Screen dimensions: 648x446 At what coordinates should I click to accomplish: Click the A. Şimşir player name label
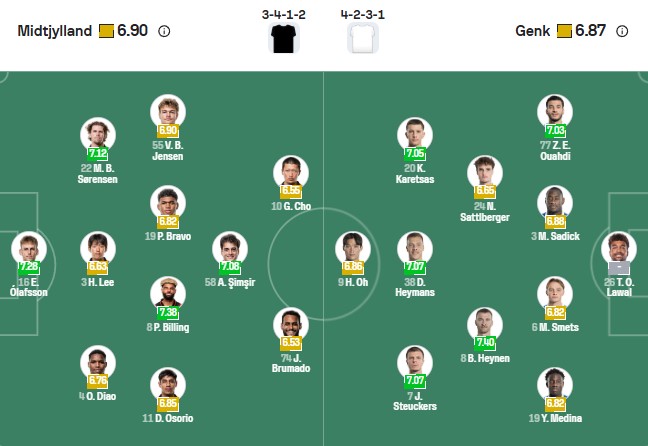pyautogui.click(x=229, y=282)
